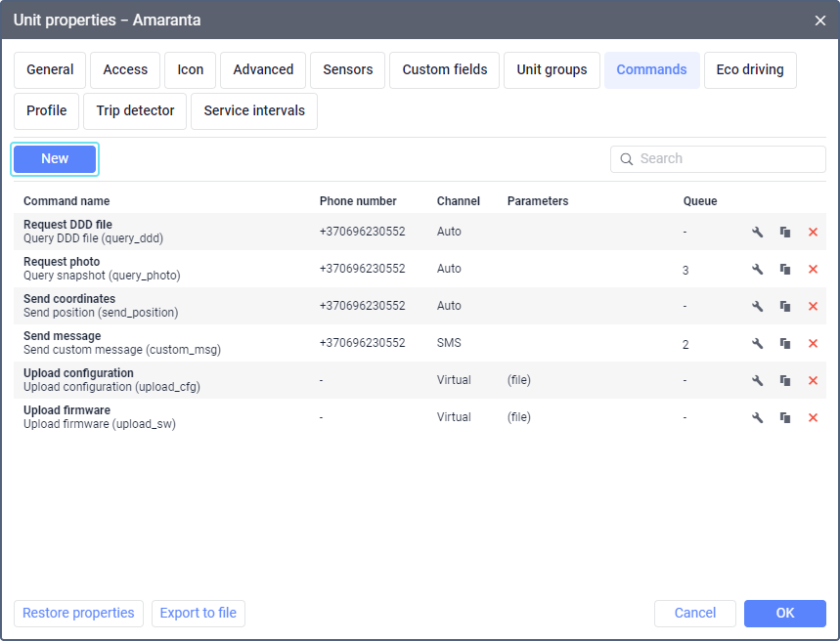840x641 pixels.
Task: Open the Custom fields tab
Action: pos(444,70)
